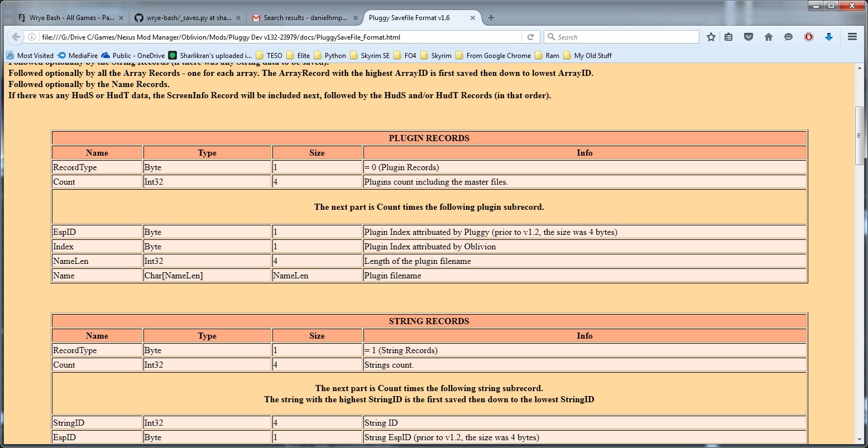Click 'Plugin Index attribuated by Oblivion' cell
The width and height of the screenshot is (868, 448).
(x=584, y=247)
